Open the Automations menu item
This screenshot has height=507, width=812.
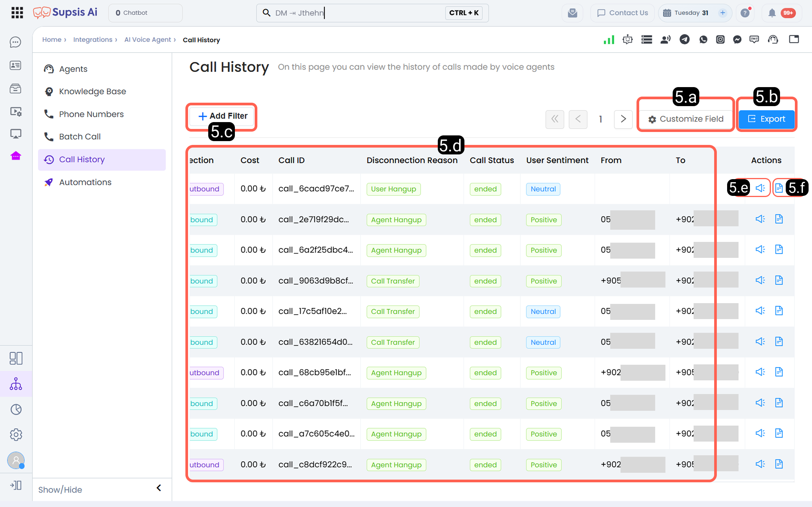[102, 182]
